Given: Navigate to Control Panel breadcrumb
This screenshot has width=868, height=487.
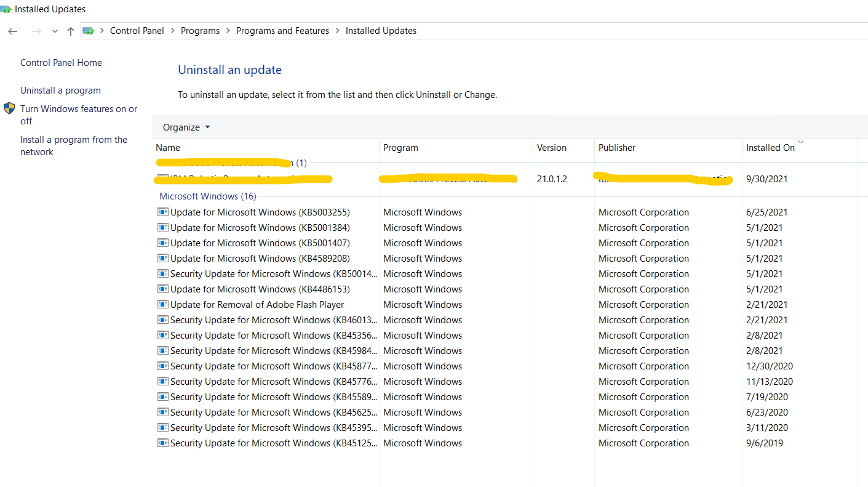Looking at the screenshot, I should click(x=137, y=31).
